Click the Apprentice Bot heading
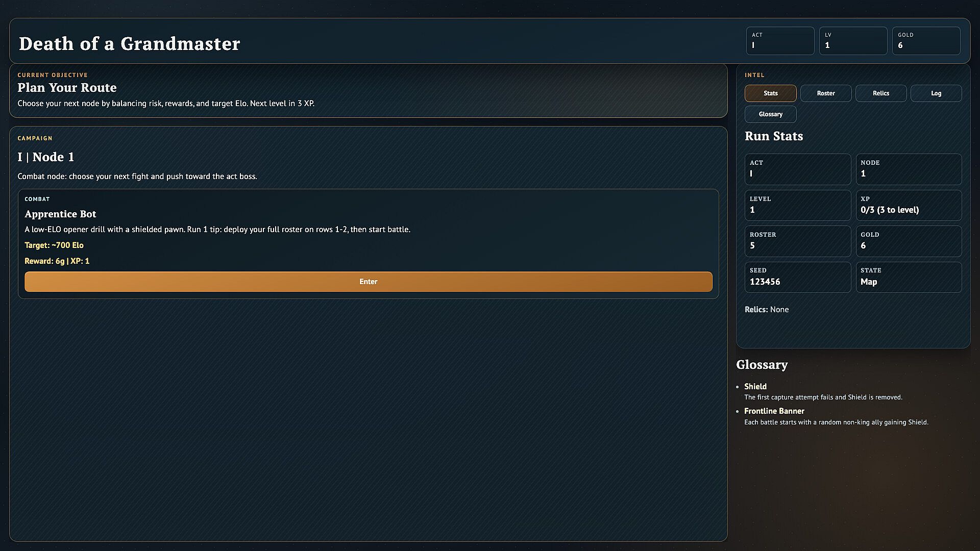Viewport: 980px width, 551px height. (x=60, y=214)
